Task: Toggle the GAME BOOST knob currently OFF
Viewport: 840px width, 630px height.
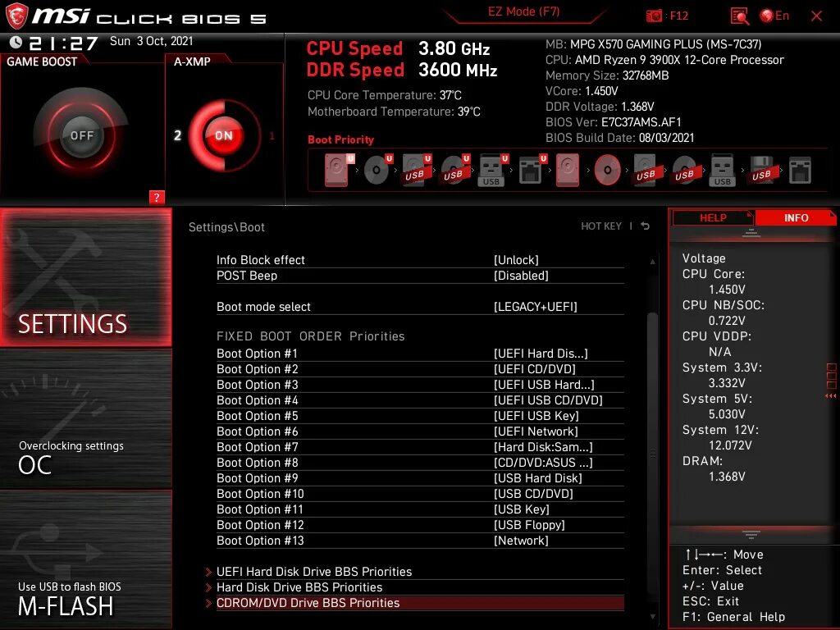Action: [81, 135]
